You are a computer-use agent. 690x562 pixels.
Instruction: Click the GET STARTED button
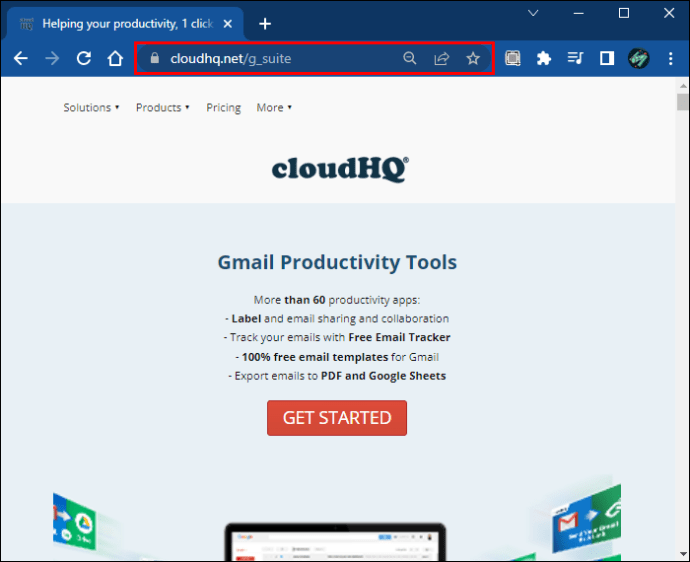(337, 418)
